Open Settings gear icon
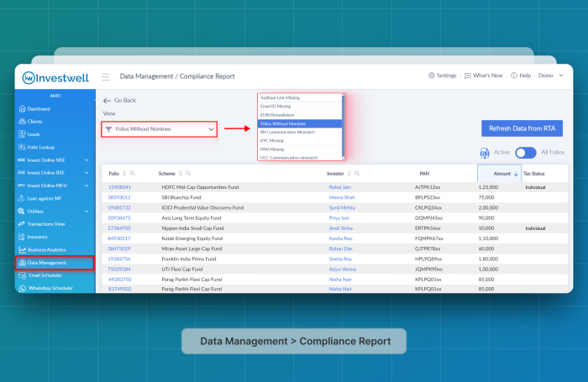The height and width of the screenshot is (382, 588). (431, 76)
